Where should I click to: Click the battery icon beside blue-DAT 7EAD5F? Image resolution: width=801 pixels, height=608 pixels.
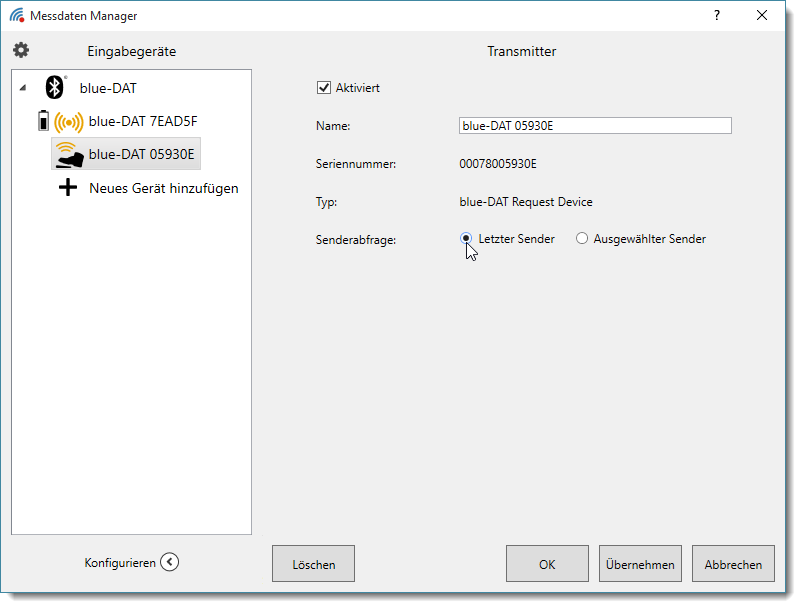click(42, 122)
